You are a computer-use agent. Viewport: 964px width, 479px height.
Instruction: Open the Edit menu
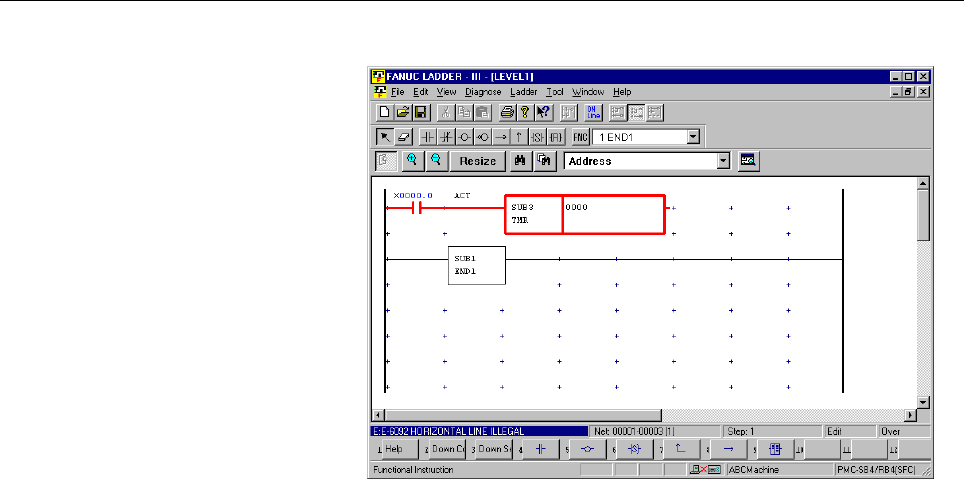point(421,92)
